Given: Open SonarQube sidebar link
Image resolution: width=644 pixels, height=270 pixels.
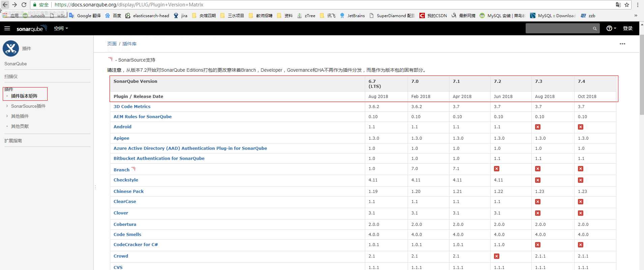Looking at the screenshot, I should [16, 64].
